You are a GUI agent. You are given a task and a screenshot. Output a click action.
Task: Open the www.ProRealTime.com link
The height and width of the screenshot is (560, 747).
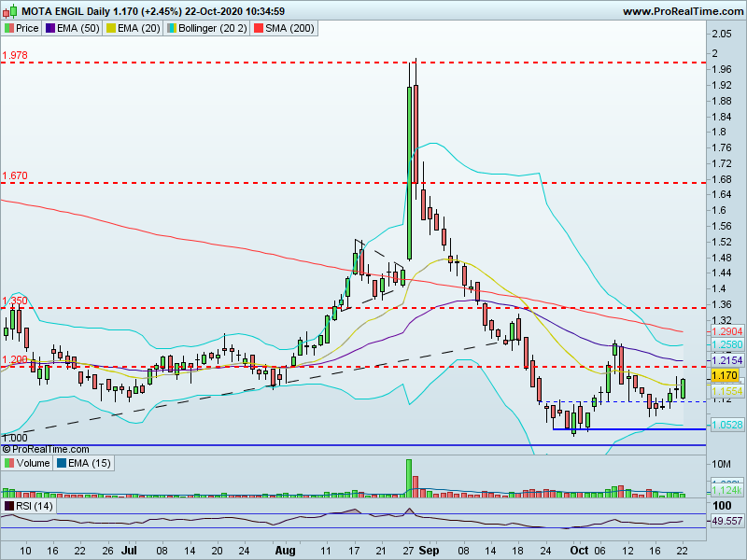(684, 11)
